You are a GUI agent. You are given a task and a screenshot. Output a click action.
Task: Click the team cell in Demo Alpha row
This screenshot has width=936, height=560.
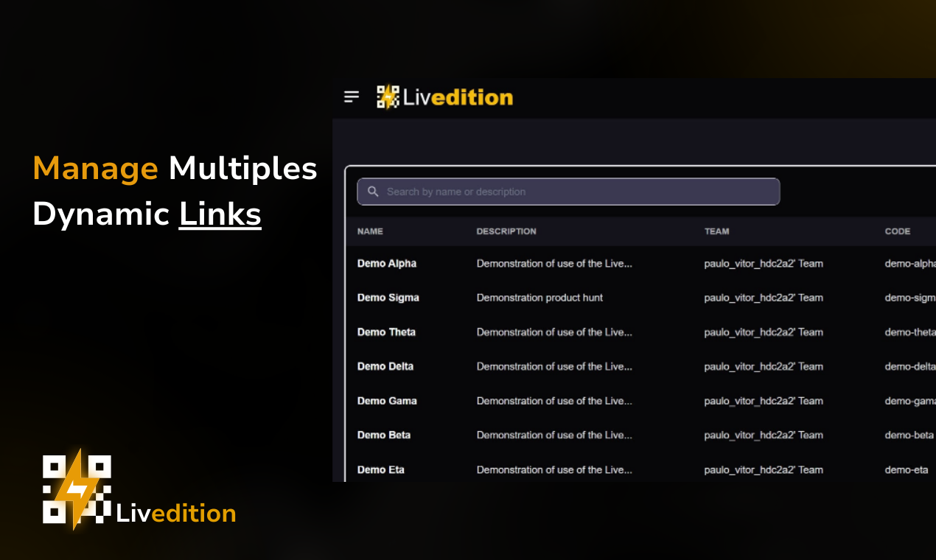tap(764, 263)
